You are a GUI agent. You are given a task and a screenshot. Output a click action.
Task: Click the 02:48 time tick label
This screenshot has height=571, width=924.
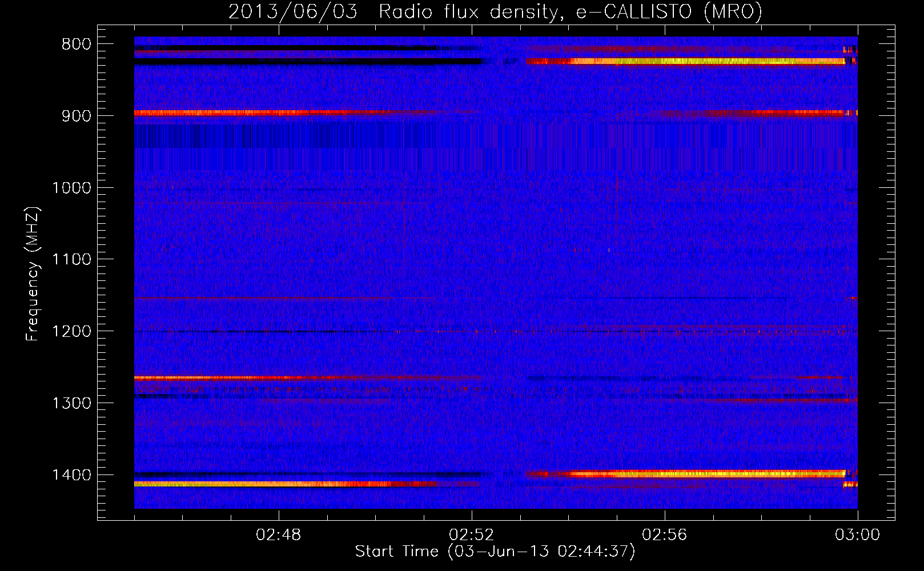[x=279, y=535]
